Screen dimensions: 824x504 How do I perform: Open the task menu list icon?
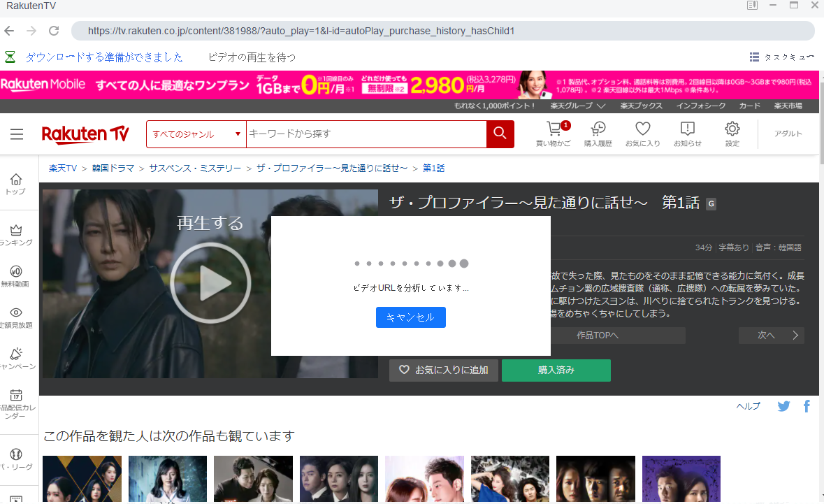click(x=754, y=57)
